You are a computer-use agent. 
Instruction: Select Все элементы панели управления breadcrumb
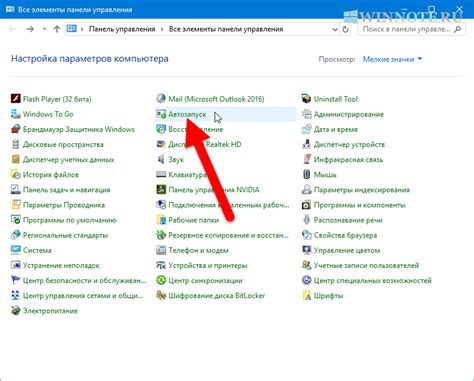pyautogui.click(x=226, y=29)
